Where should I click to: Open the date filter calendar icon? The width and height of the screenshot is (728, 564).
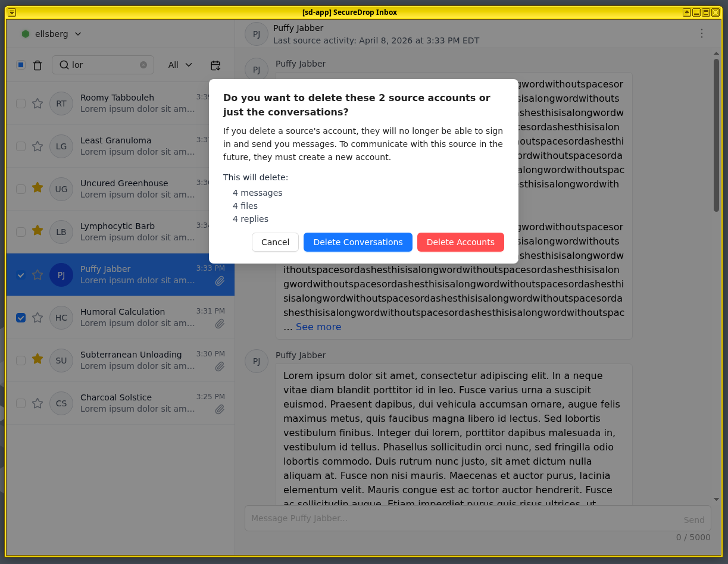coord(215,65)
